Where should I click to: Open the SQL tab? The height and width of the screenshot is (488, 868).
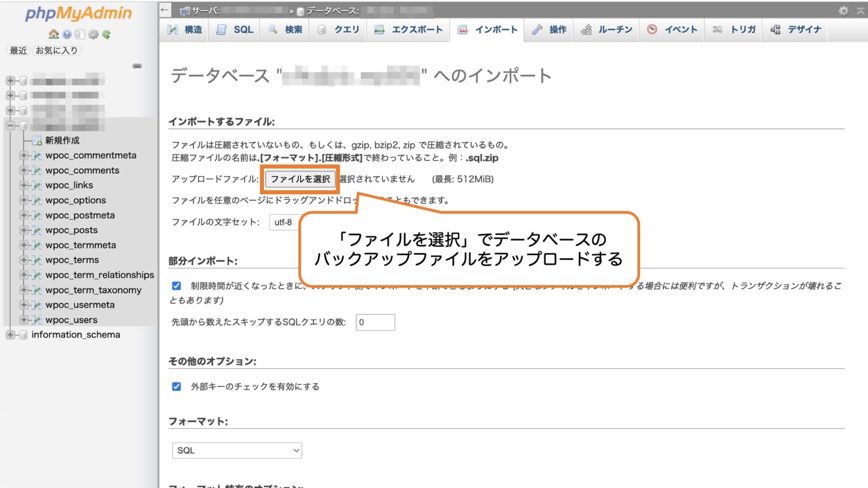pos(235,30)
